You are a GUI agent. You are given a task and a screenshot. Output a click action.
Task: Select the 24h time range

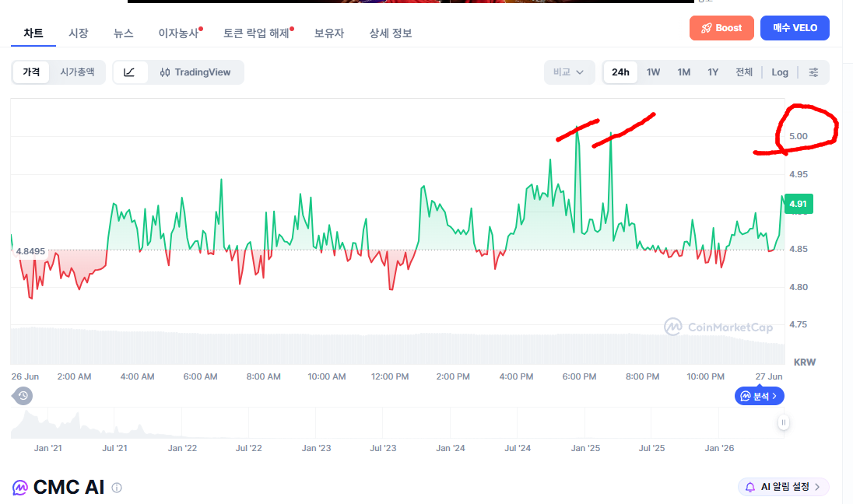(620, 72)
